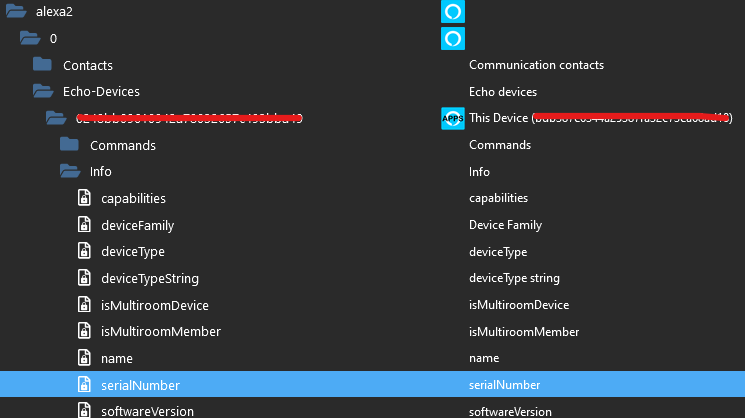The width and height of the screenshot is (745, 418).
Task: Collapse the alexa2 folder icon
Action: pyautogui.click(x=16, y=11)
